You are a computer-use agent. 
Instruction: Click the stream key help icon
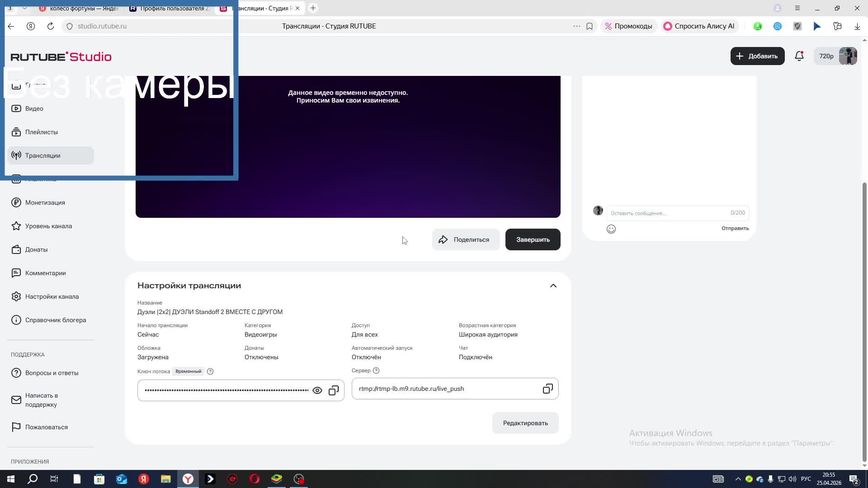tap(210, 371)
